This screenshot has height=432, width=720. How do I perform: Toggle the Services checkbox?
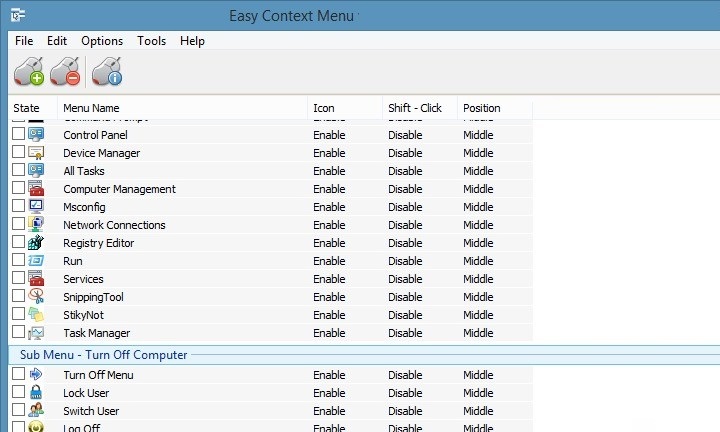18,277
